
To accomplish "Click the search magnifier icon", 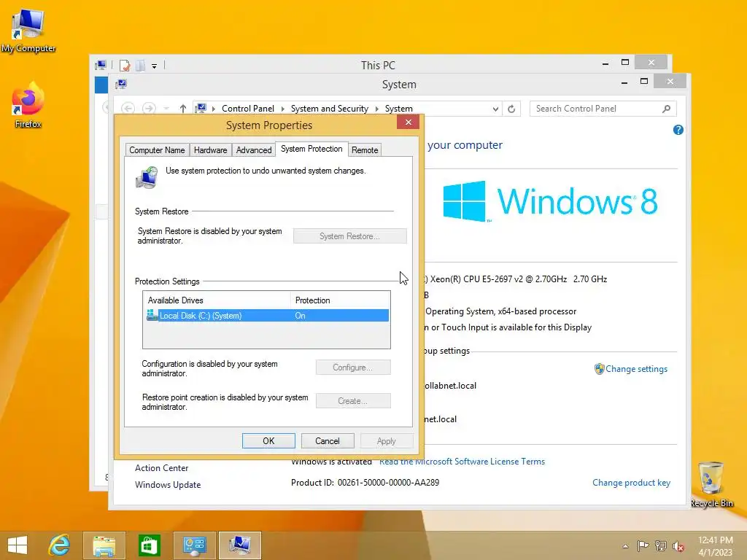I will point(667,109).
